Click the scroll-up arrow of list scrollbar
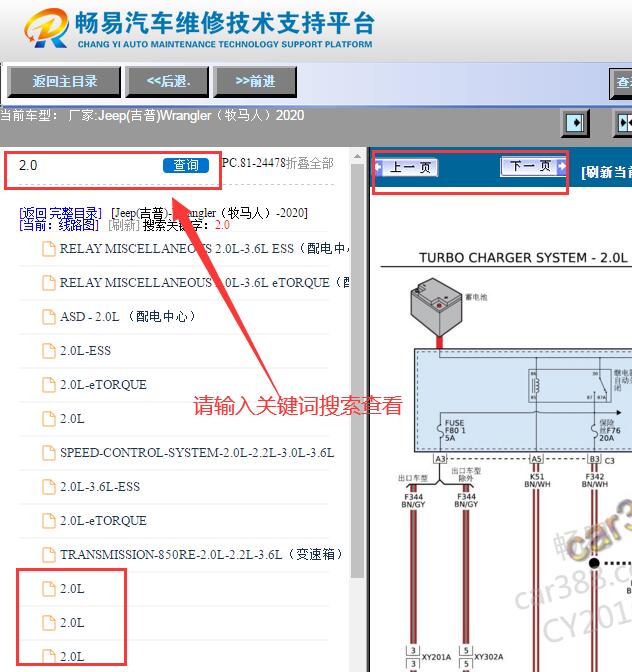The width and height of the screenshot is (632, 672). (357, 156)
